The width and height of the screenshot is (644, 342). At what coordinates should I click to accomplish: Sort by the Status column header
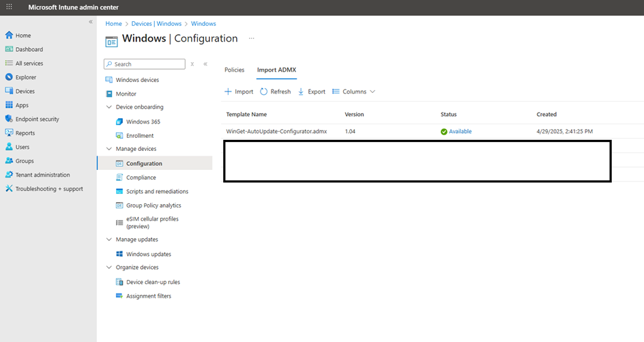pos(448,114)
